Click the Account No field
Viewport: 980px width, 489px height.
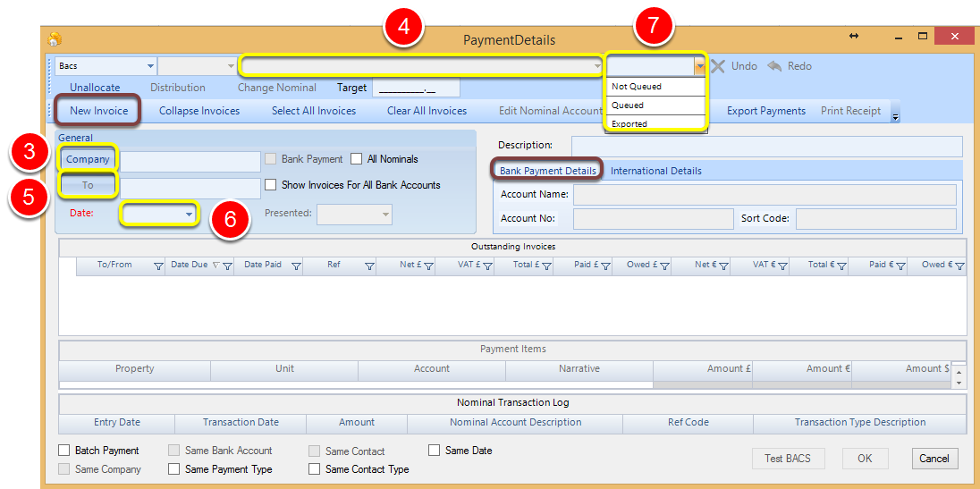(x=653, y=219)
